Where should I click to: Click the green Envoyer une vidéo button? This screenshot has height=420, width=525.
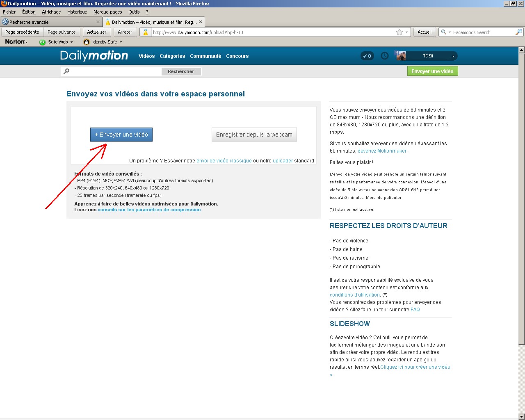click(432, 71)
